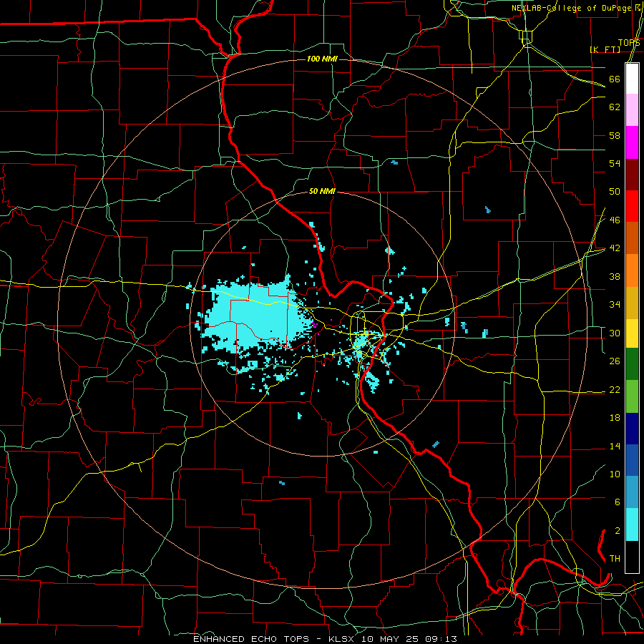This screenshot has height=644, width=644.
Task: Click the "TH" threshold label
Action: point(615,558)
